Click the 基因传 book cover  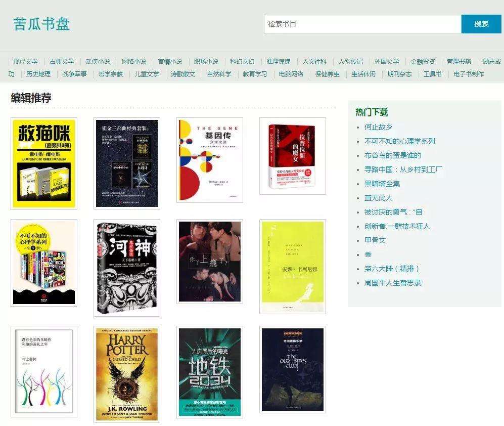pyautogui.click(x=210, y=160)
